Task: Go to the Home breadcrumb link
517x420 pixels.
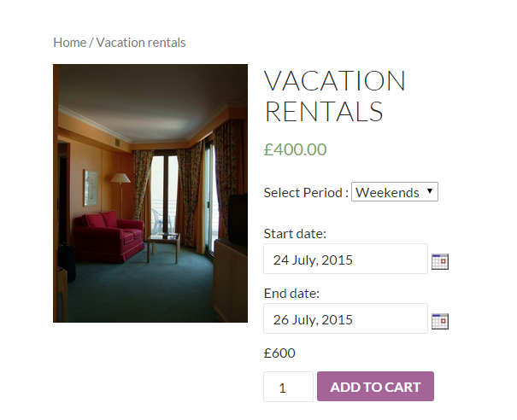Action: (x=69, y=43)
